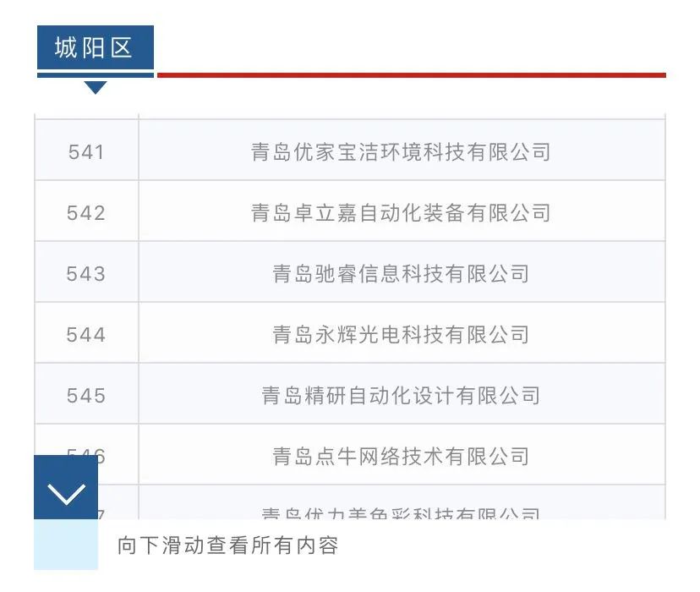Select the 城阳区 tab header
This screenshot has width=700, height=592.
[x=95, y=47]
